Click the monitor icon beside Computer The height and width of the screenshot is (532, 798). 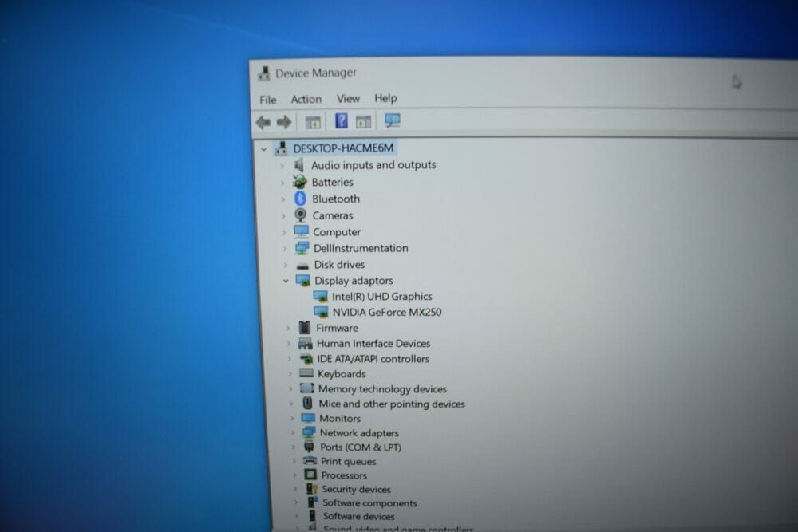[302, 231]
